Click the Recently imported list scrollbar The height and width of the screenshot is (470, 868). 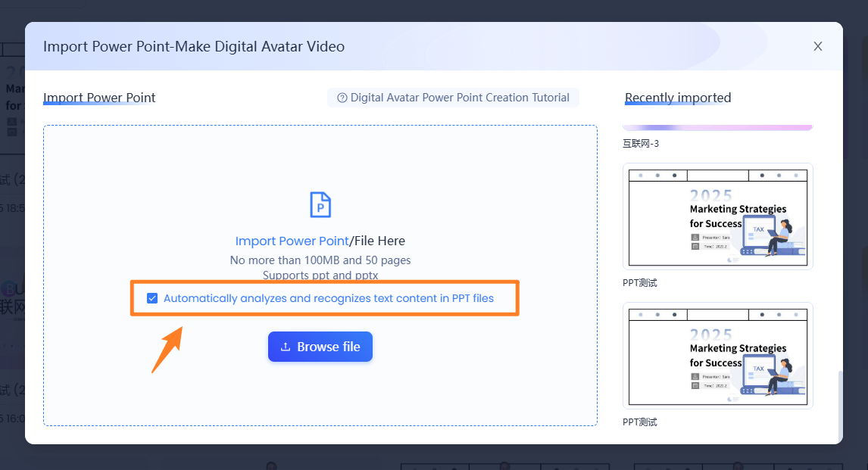click(838, 405)
